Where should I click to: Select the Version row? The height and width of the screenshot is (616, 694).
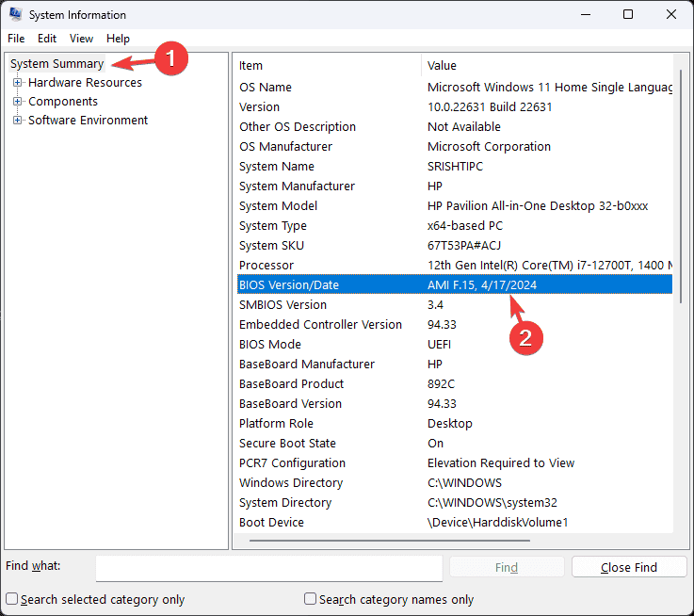tap(455, 107)
